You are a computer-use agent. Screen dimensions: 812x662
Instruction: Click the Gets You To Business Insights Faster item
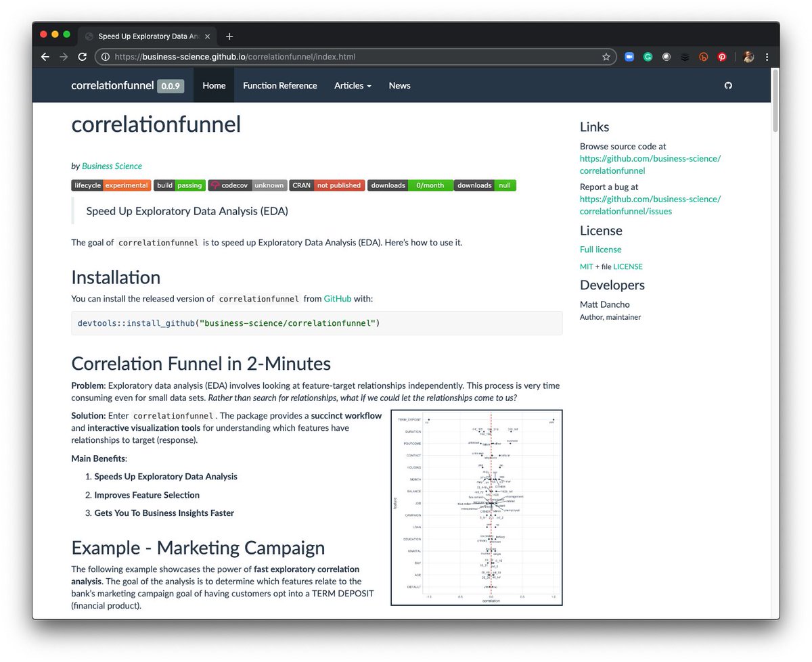(164, 513)
